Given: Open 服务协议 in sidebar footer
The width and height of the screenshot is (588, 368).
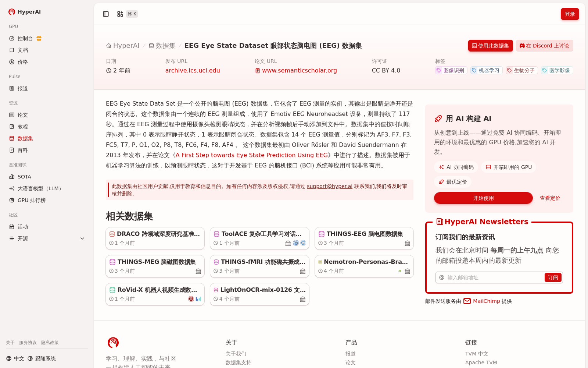Looking at the screenshot, I should [28, 343].
